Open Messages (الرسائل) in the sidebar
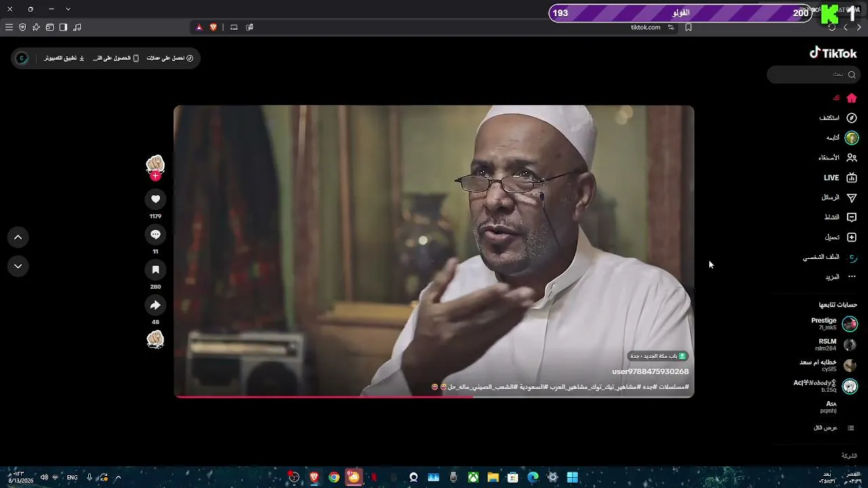 [839, 197]
